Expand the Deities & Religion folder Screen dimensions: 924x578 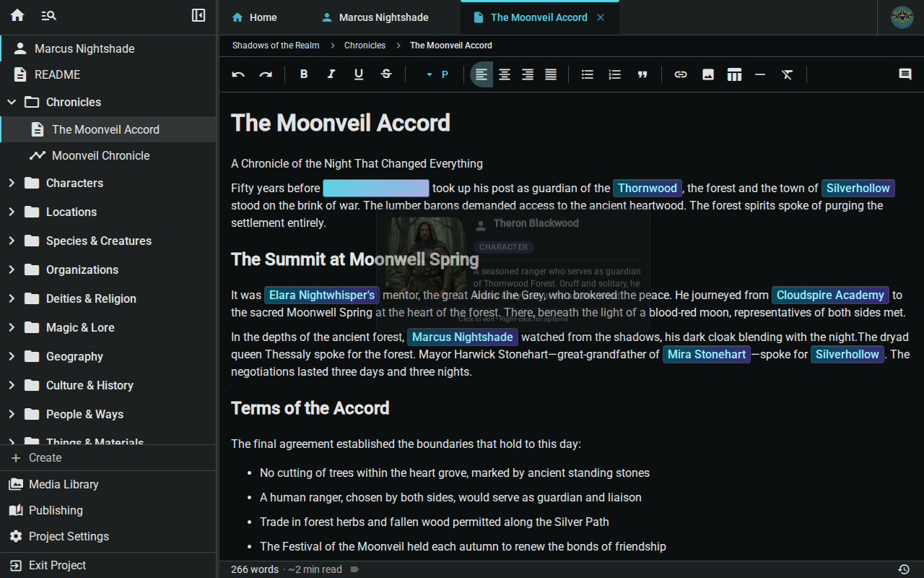click(12, 298)
